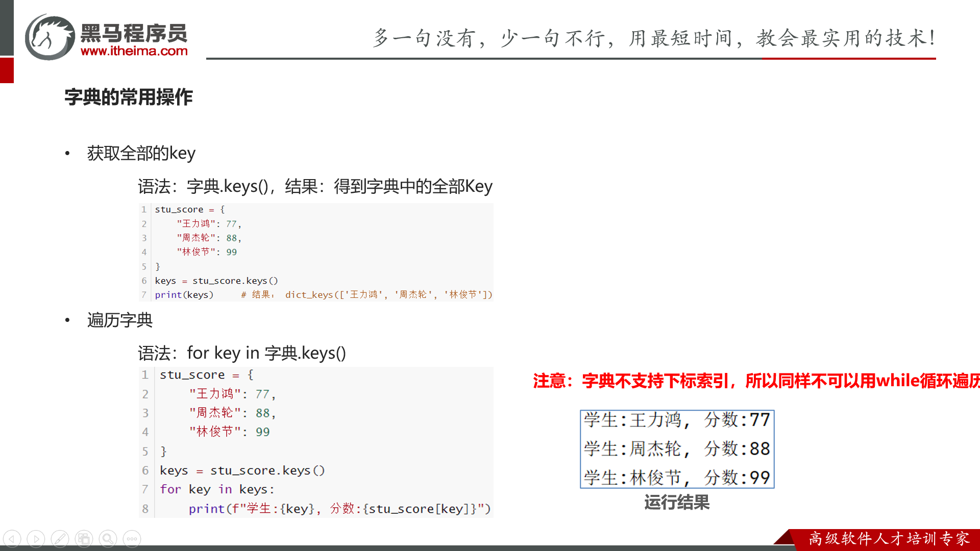Click the run result output image
This screenshot has height=551, width=980.
click(x=677, y=449)
